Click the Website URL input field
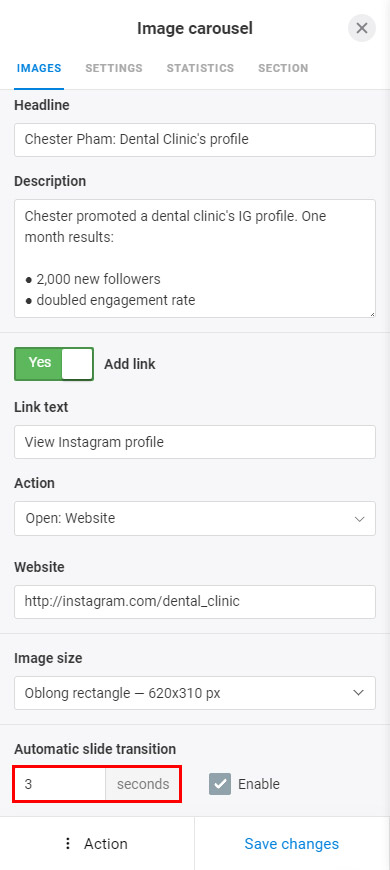The height and width of the screenshot is (870, 390). (x=195, y=602)
